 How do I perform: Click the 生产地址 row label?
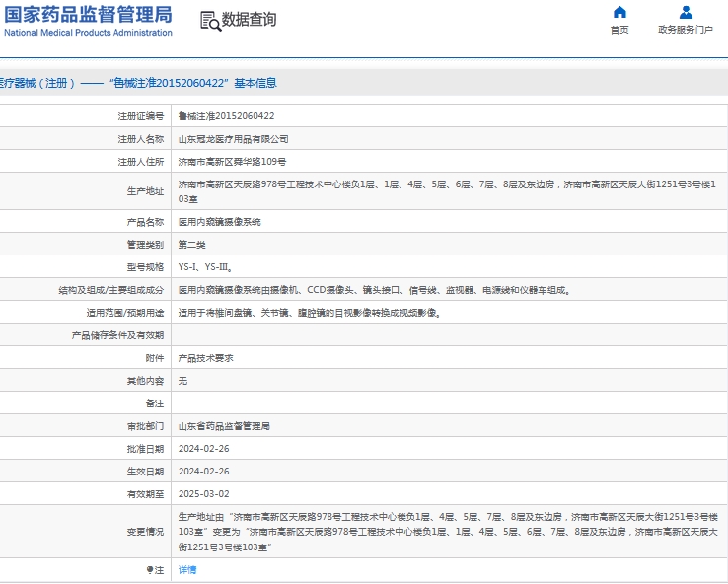coord(145,191)
